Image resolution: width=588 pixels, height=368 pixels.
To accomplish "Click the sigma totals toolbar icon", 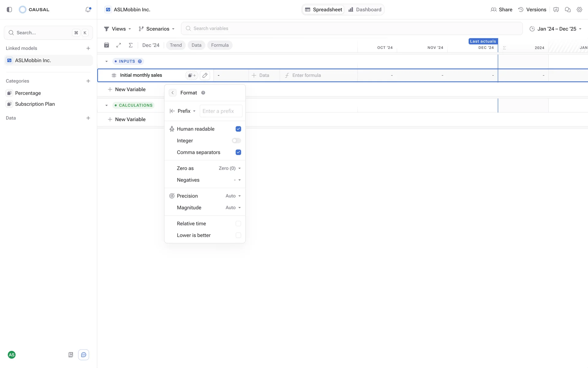I will (x=131, y=45).
